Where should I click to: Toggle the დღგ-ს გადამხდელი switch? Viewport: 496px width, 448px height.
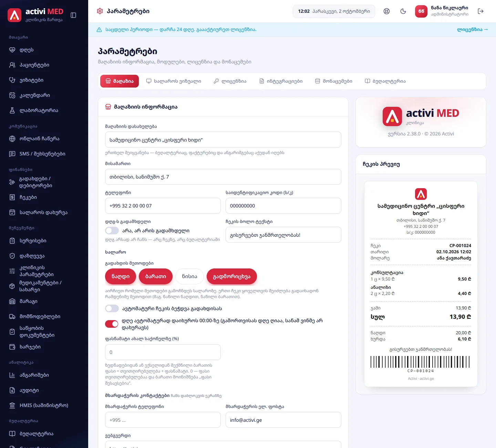point(112,231)
